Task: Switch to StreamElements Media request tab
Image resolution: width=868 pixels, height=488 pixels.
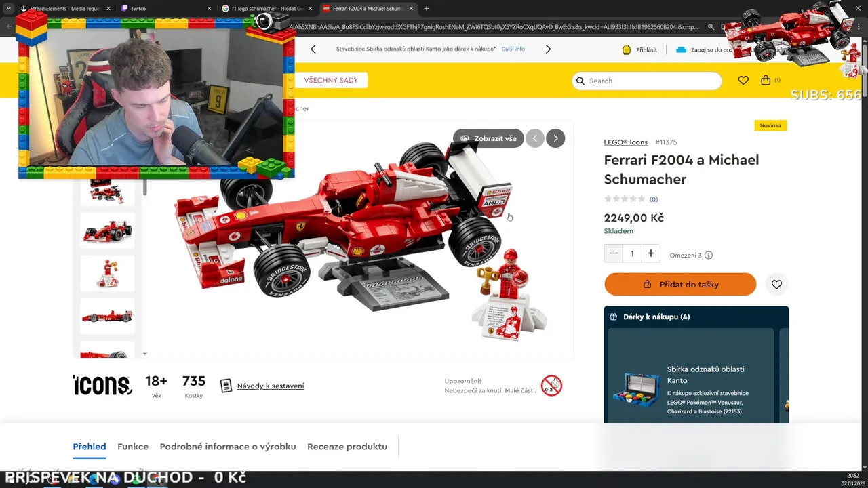Action: (65, 9)
